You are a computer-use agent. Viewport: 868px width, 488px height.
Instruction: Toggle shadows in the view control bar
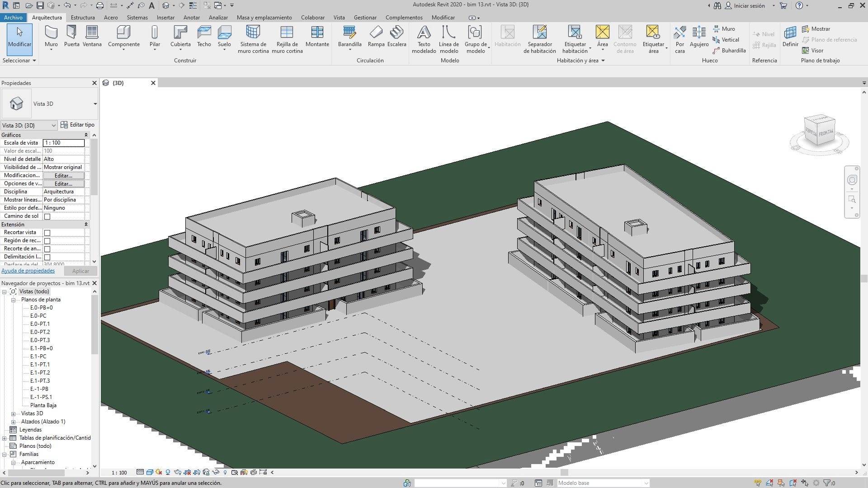pos(168,472)
